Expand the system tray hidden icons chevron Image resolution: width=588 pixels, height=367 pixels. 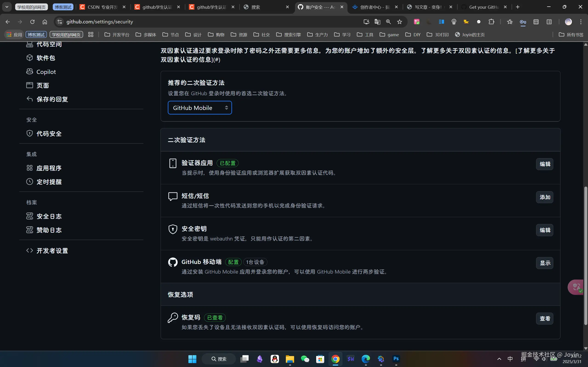click(x=499, y=359)
